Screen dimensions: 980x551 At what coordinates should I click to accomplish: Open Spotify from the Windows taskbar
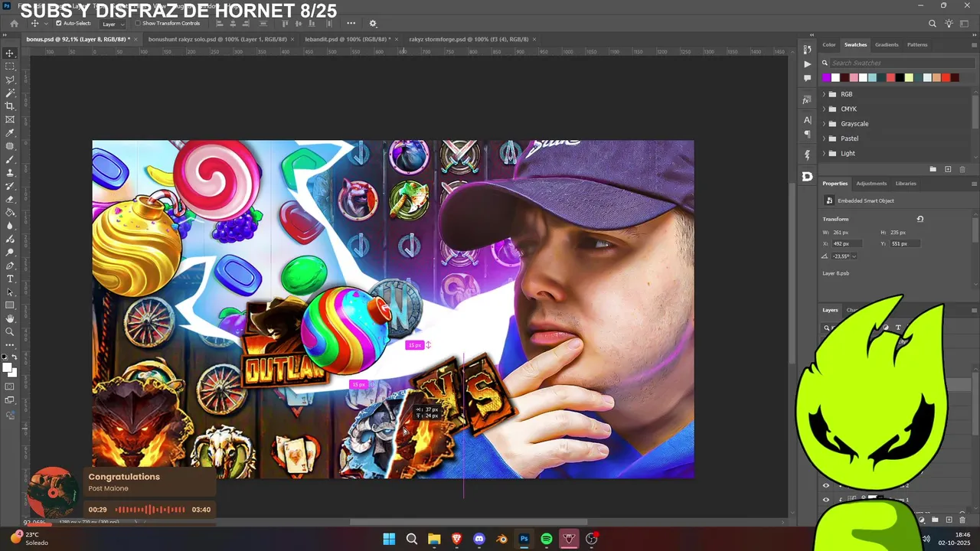click(x=547, y=539)
